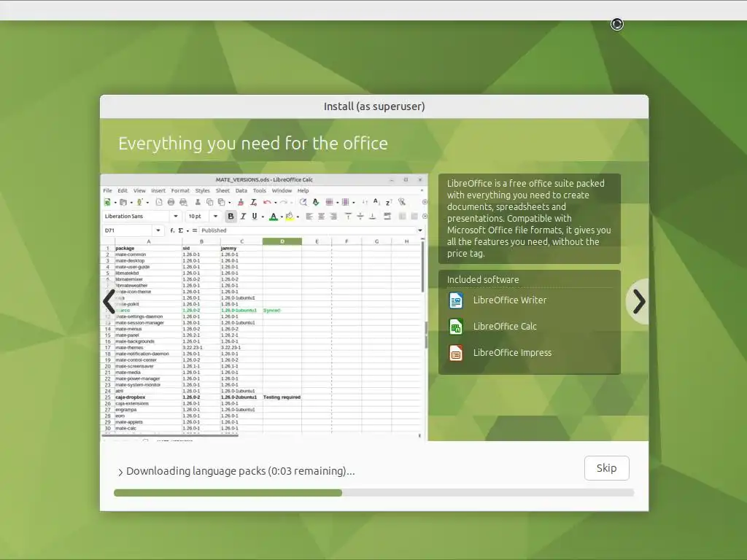This screenshot has width=747, height=560.
Task: Click the Redo icon in Calc screenshot
Action: [284, 203]
